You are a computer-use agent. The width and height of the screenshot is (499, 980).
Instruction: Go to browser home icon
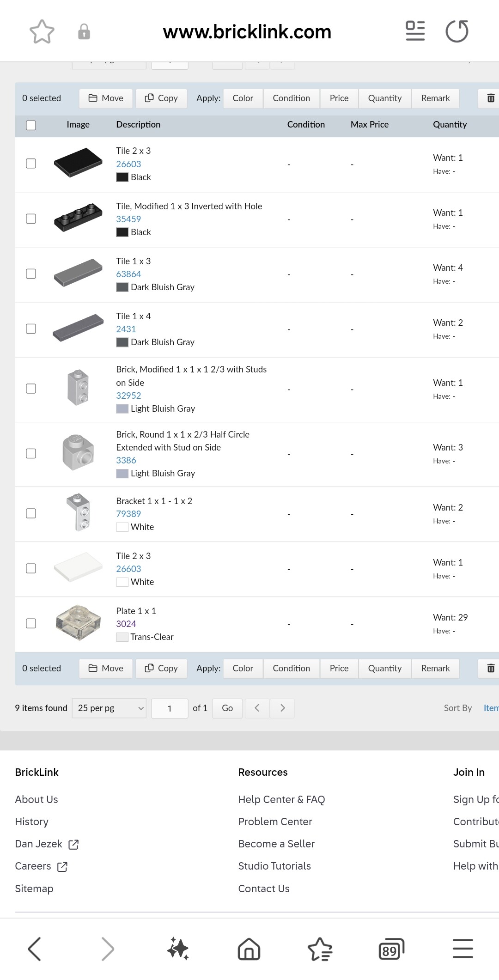pos(249,950)
